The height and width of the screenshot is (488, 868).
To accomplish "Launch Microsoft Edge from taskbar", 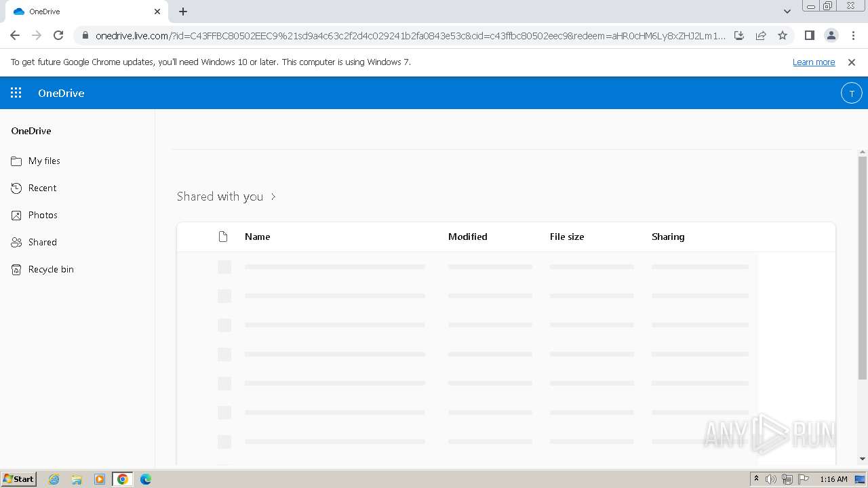I will [146, 479].
